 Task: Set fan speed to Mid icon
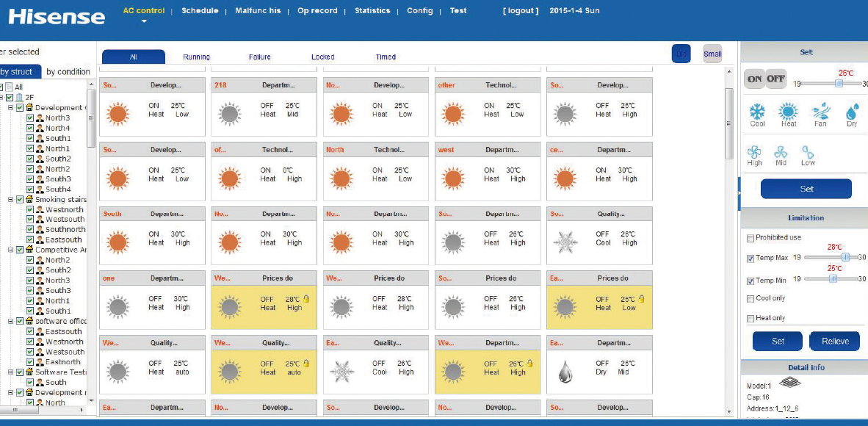[x=781, y=152]
